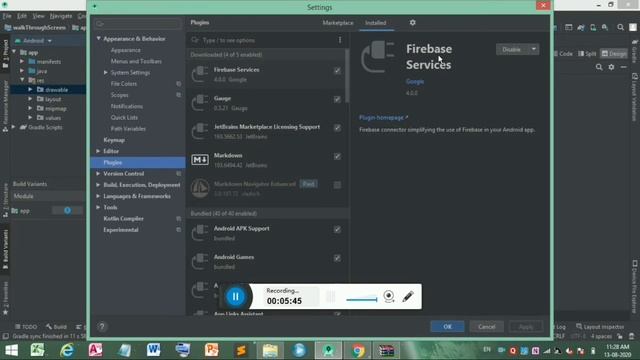
Task: Toggle JetBrains Marketplace Licensing Support checkbox
Action: point(337,128)
